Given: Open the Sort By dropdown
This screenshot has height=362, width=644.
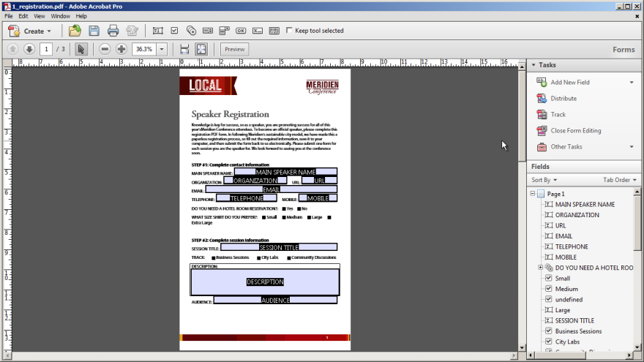Looking at the screenshot, I should click(544, 180).
